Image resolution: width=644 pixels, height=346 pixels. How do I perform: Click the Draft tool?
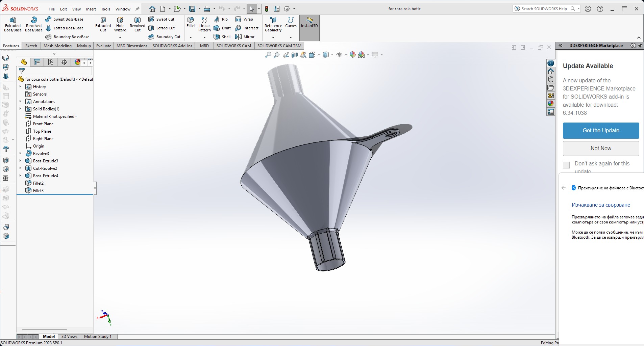(x=222, y=28)
